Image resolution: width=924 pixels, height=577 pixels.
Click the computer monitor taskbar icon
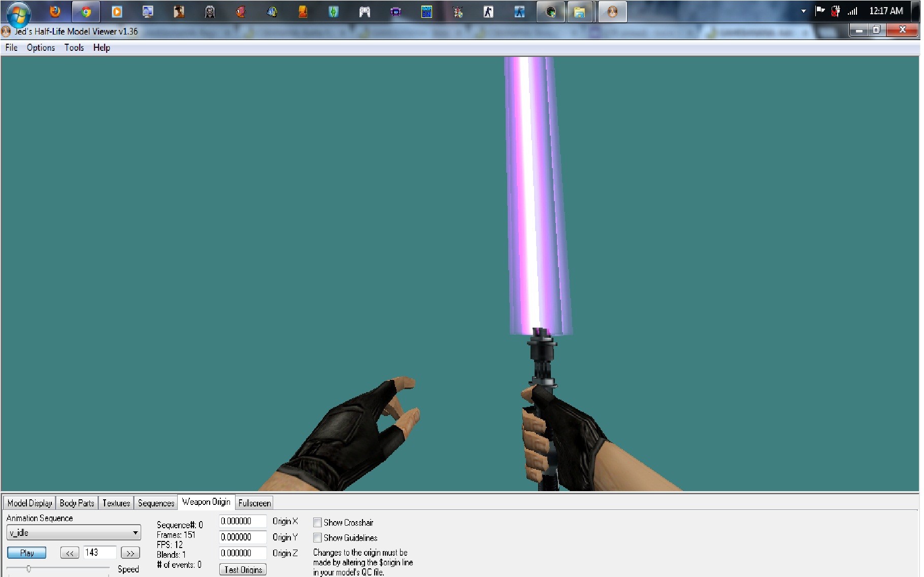pos(148,12)
